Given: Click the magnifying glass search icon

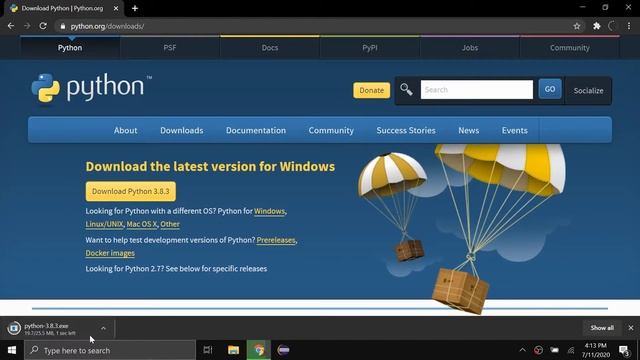Looking at the screenshot, I should (x=406, y=89).
